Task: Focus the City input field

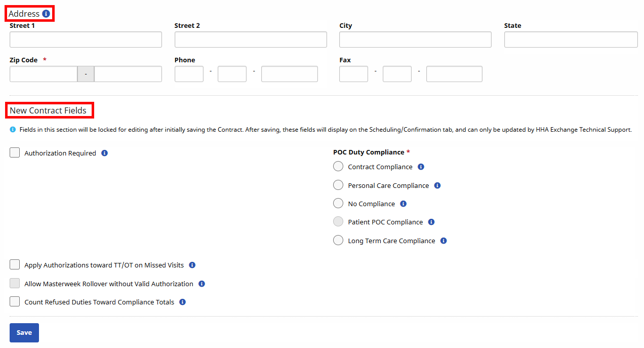Action: click(x=415, y=40)
